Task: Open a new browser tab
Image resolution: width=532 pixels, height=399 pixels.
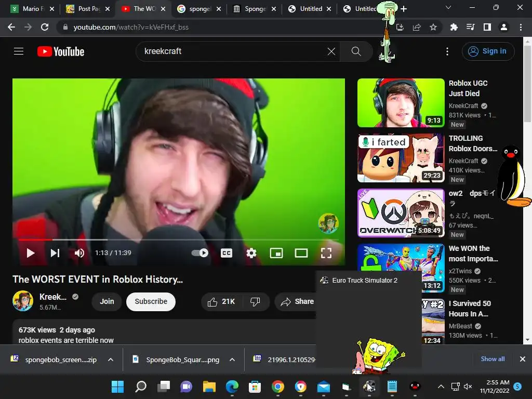Action: click(x=403, y=9)
